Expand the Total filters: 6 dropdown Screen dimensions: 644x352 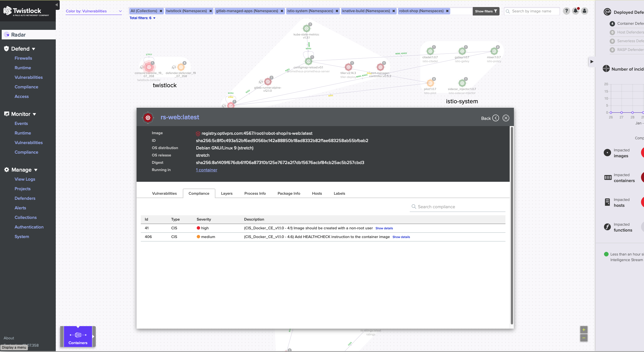click(142, 18)
